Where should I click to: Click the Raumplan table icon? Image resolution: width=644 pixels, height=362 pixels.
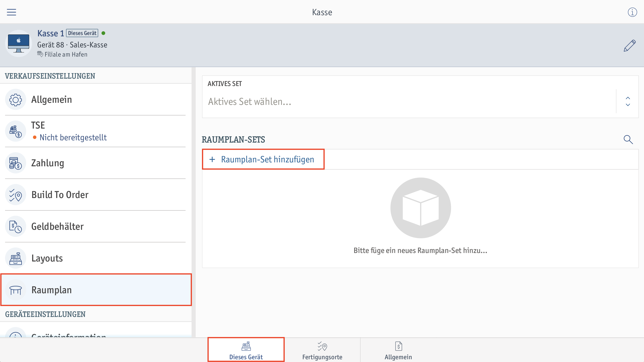[x=15, y=290]
